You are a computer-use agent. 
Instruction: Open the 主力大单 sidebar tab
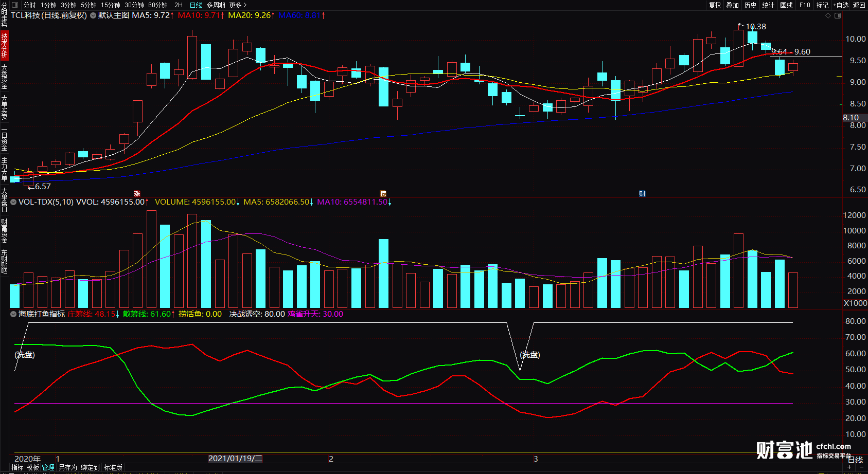pos(4,169)
